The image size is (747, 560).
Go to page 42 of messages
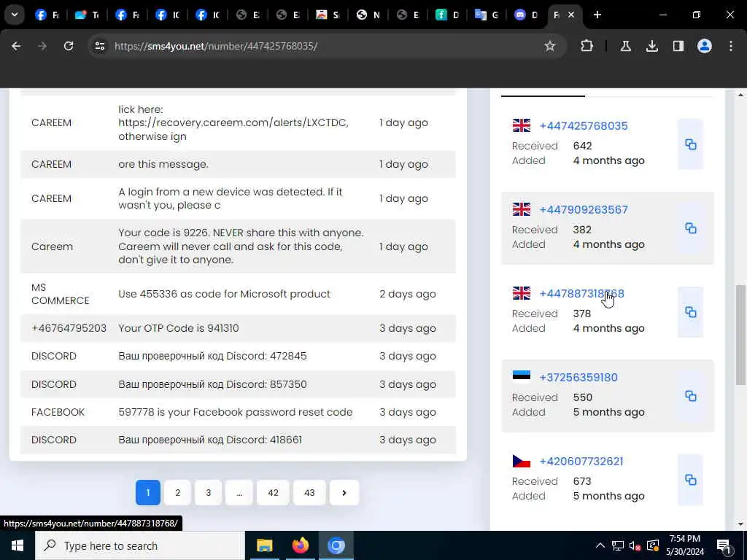point(273,493)
